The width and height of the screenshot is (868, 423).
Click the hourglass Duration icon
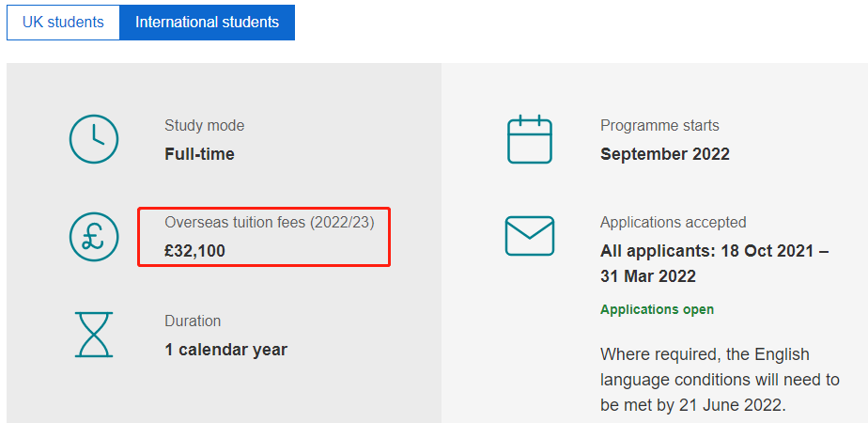coord(94,335)
